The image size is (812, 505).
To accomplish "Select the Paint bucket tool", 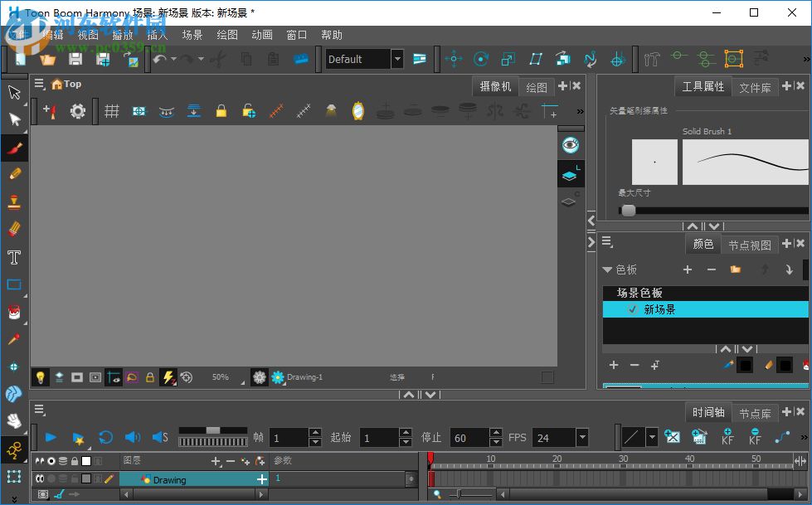I will [x=13, y=311].
